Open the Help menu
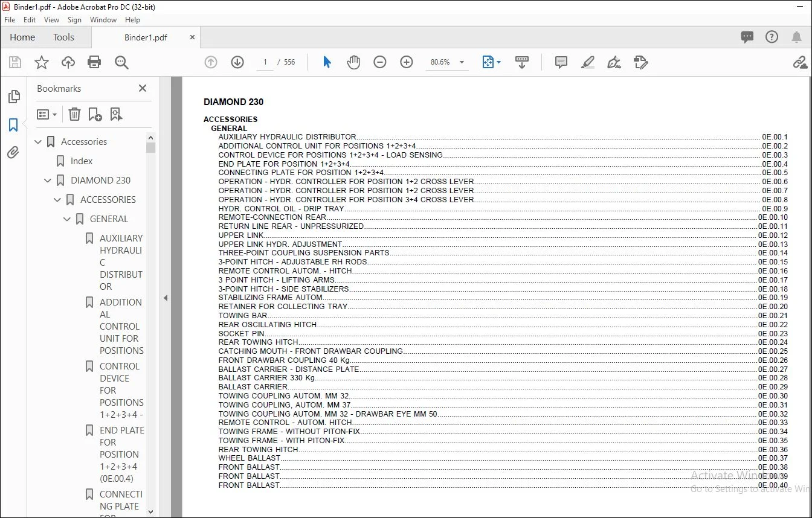812x518 pixels. tap(132, 20)
